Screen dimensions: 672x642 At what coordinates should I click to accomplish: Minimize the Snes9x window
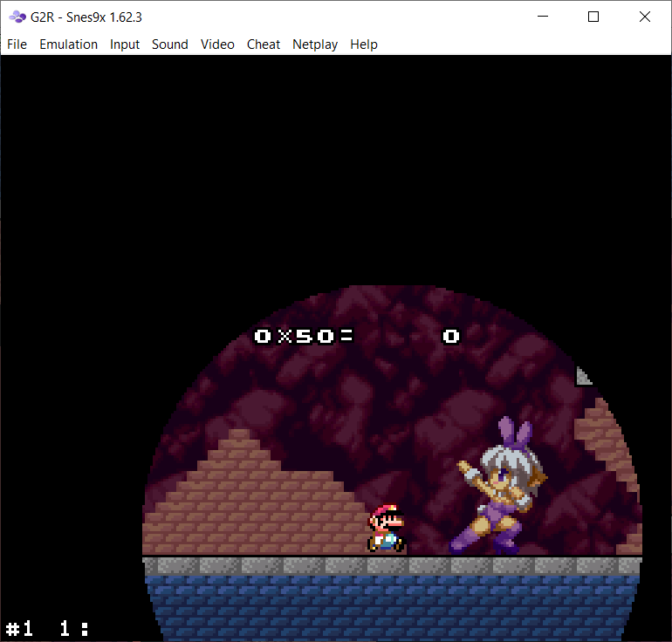[x=543, y=17]
